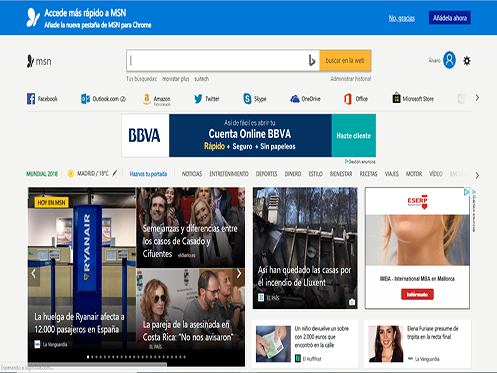
Task: Select the DEPORTES navigation tab
Action: click(x=266, y=174)
